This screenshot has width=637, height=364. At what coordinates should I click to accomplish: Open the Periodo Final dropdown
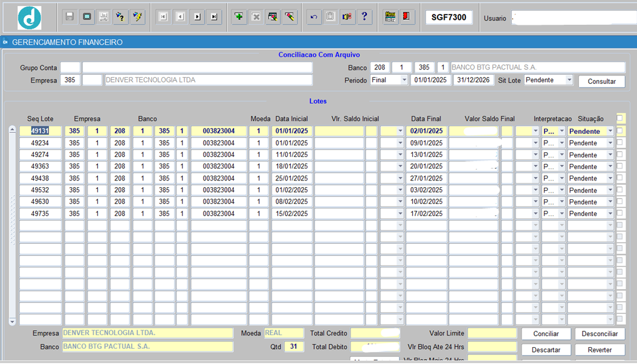[x=404, y=80]
